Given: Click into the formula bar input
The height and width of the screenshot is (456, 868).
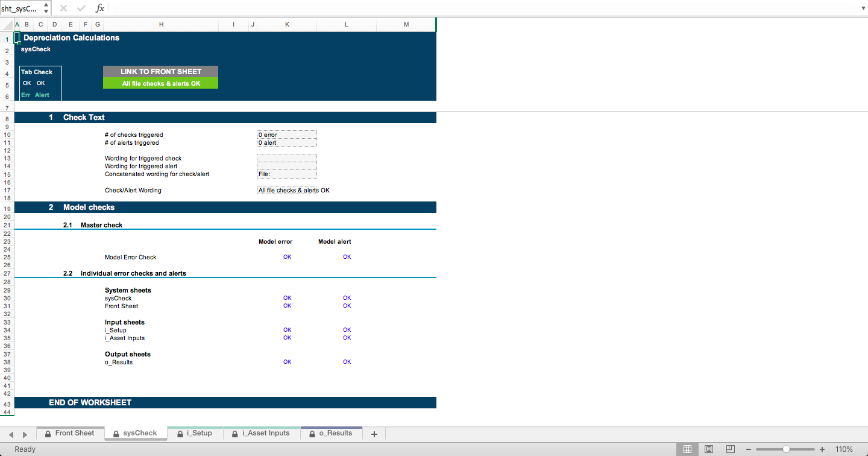Looking at the screenshot, I should 482,8.
